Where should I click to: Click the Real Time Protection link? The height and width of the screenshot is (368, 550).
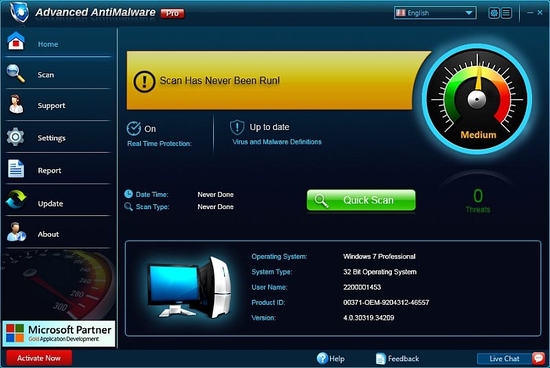(159, 143)
